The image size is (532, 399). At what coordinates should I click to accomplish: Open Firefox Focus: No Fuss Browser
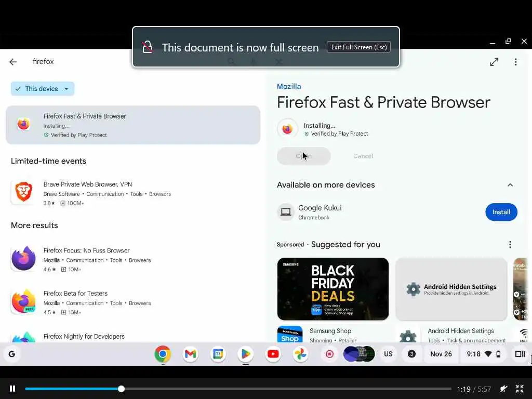[133, 260]
